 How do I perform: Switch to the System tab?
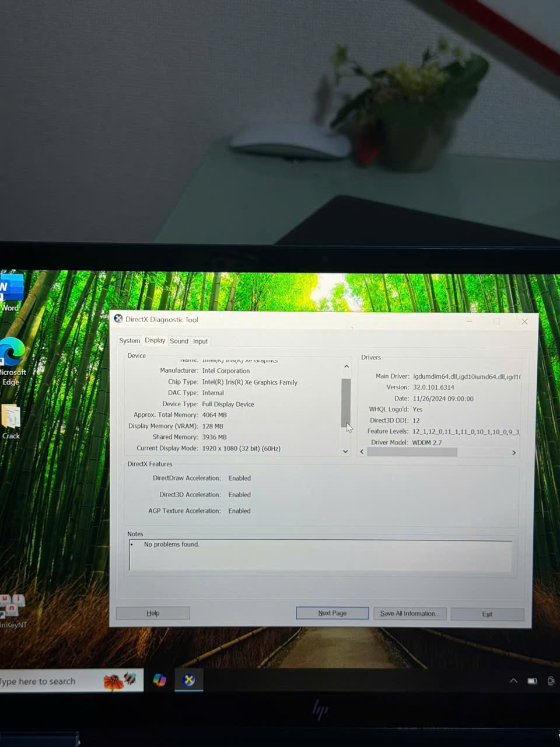click(x=129, y=341)
